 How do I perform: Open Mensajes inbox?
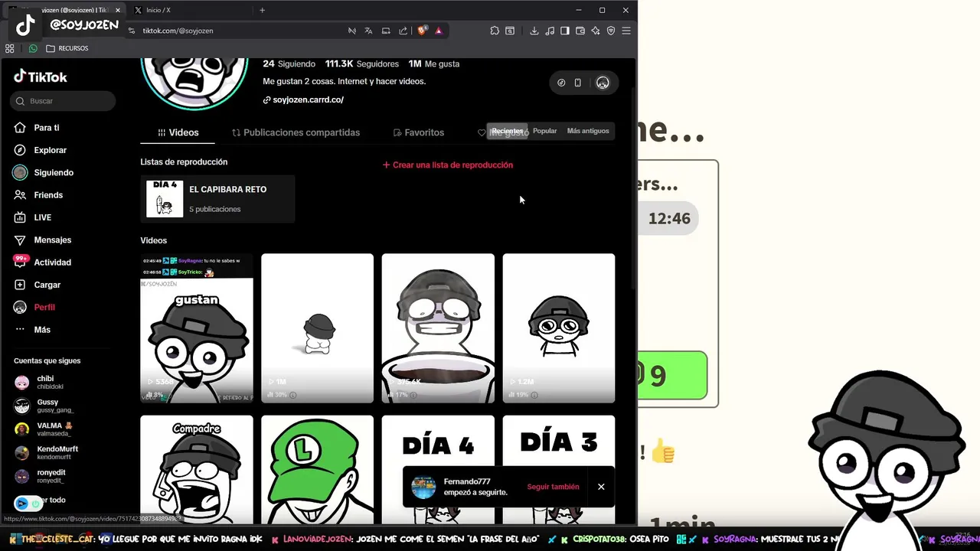point(52,240)
